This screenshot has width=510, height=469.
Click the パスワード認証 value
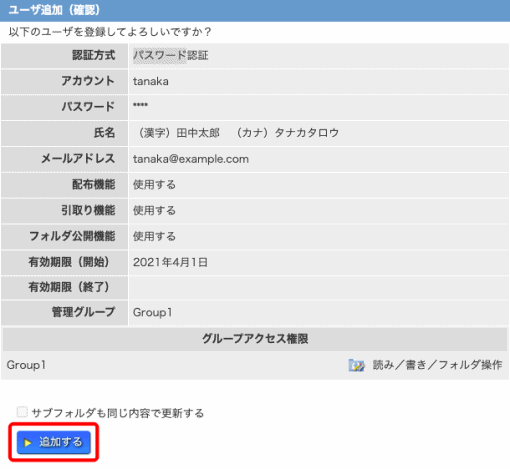click(x=171, y=55)
